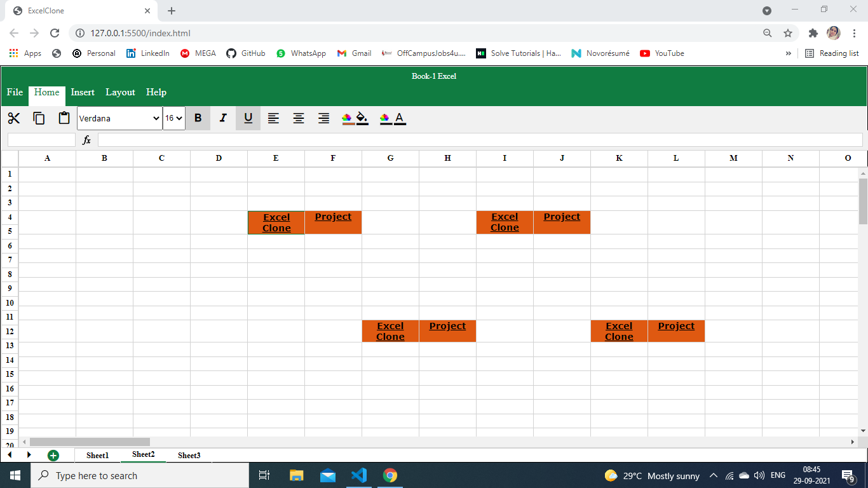The width and height of the screenshot is (868, 488).
Task: Expand hidden bookmarks chevron
Action: click(789, 53)
